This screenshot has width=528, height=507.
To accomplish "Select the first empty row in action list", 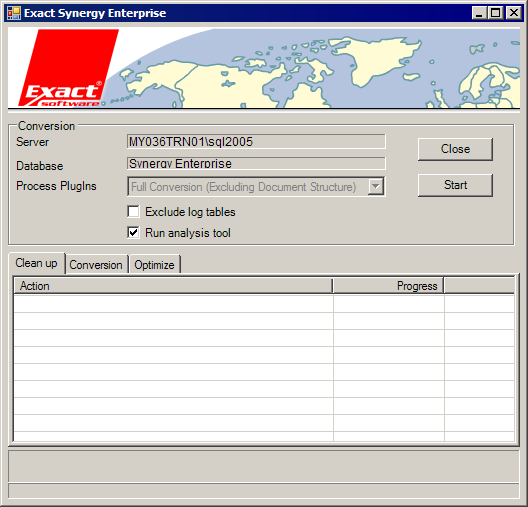I will click(x=264, y=303).
